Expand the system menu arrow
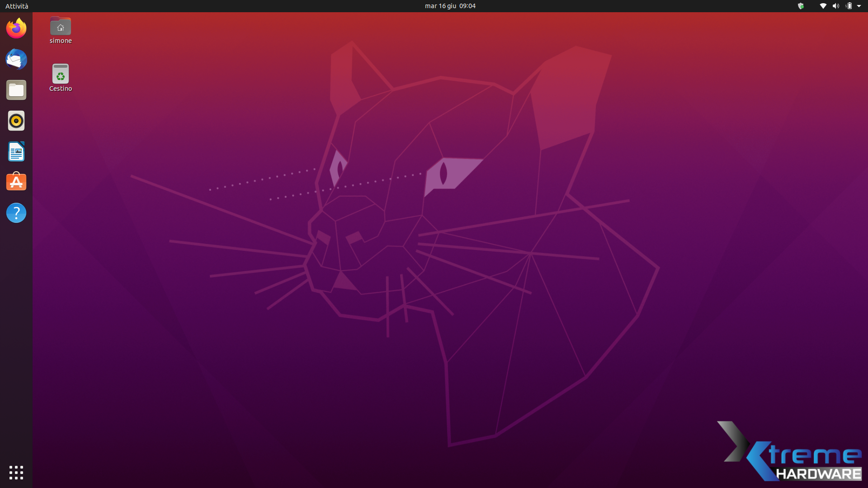The image size is (868, 488). coord(859,6)
